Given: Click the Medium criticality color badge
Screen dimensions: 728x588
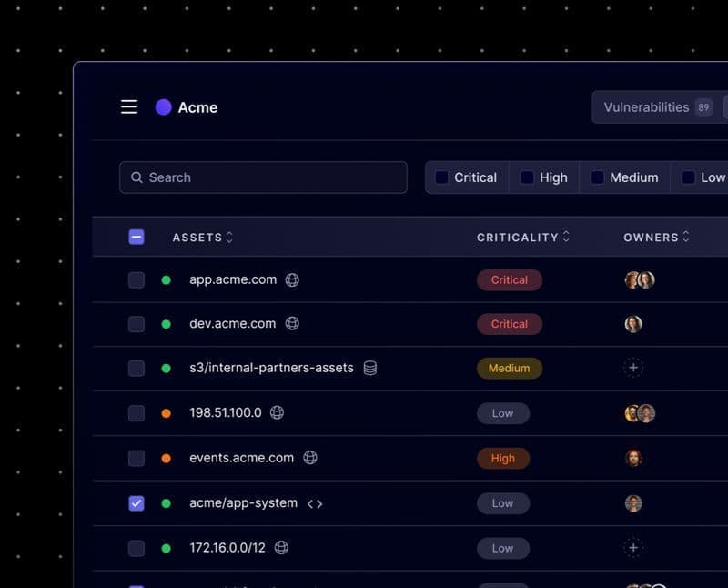Looking at the screenshot, I should pos(510,368).
